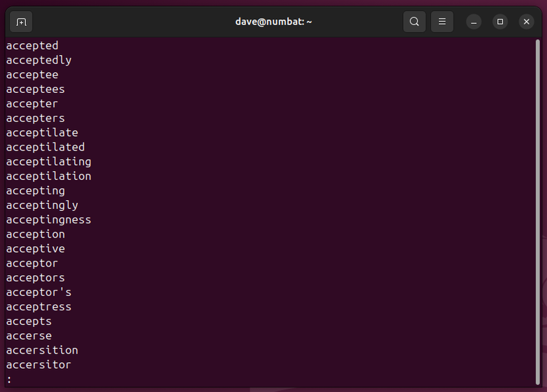The image size is (547, 392).
Task: Select the new tab icon at top left
Action: click(x=21, y=21)
